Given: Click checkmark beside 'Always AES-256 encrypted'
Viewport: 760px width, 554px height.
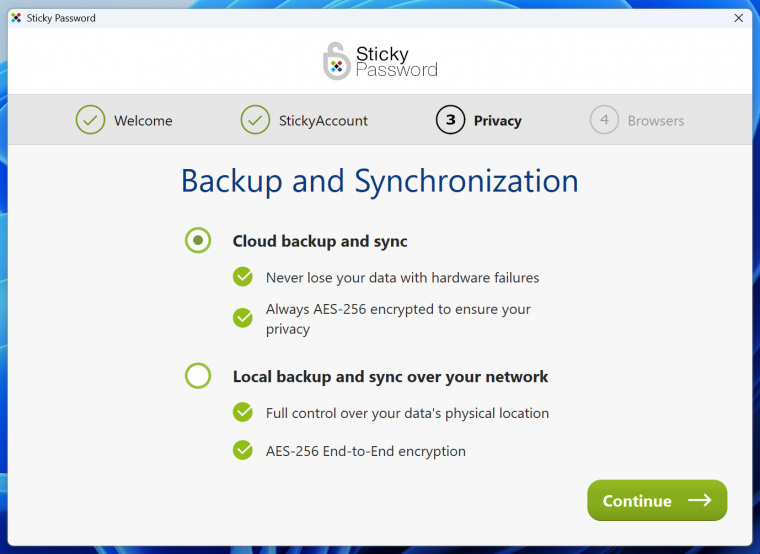Looking at the screenshot, I should click(243, 318).
